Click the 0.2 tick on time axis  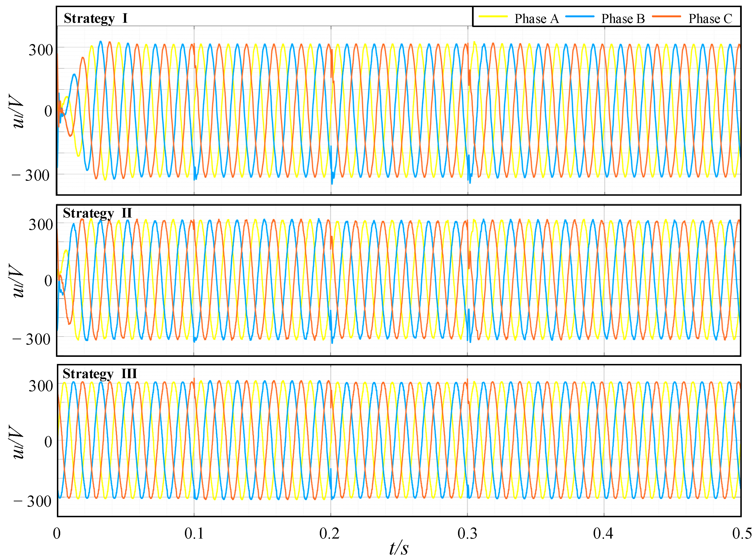[330, 534]
